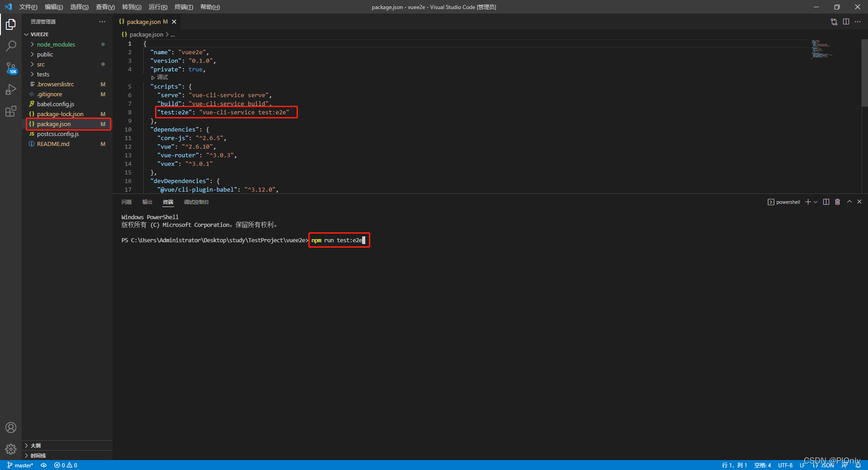This screenshot has width=868, height=470.
Task: Open editor more actions ellipsis
Action: 858,22
